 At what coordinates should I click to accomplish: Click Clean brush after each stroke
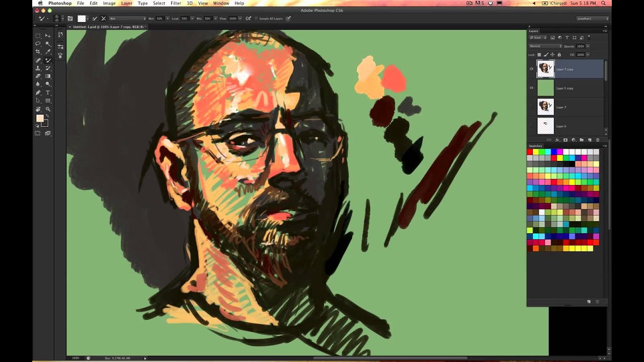pyautogui.click(x=103, y=19)
